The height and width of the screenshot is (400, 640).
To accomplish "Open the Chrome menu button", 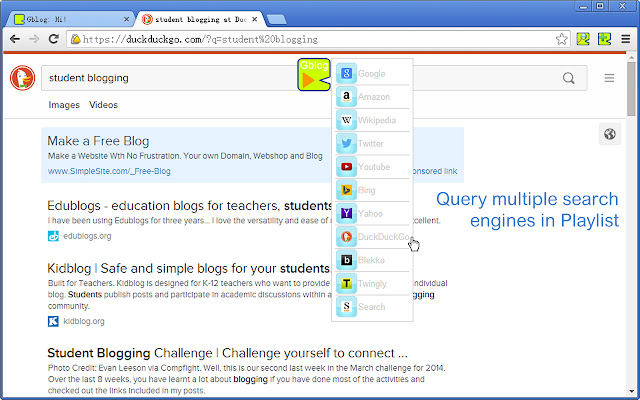I will (x=626, y=39).
